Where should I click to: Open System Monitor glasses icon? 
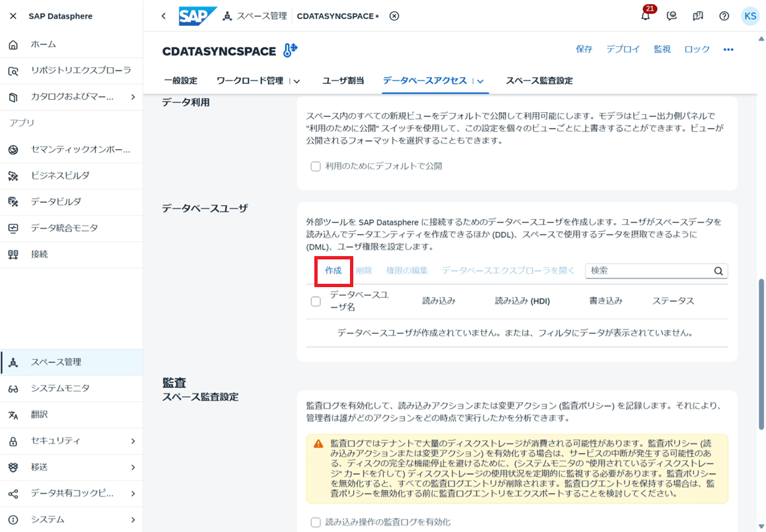point(13,389)
